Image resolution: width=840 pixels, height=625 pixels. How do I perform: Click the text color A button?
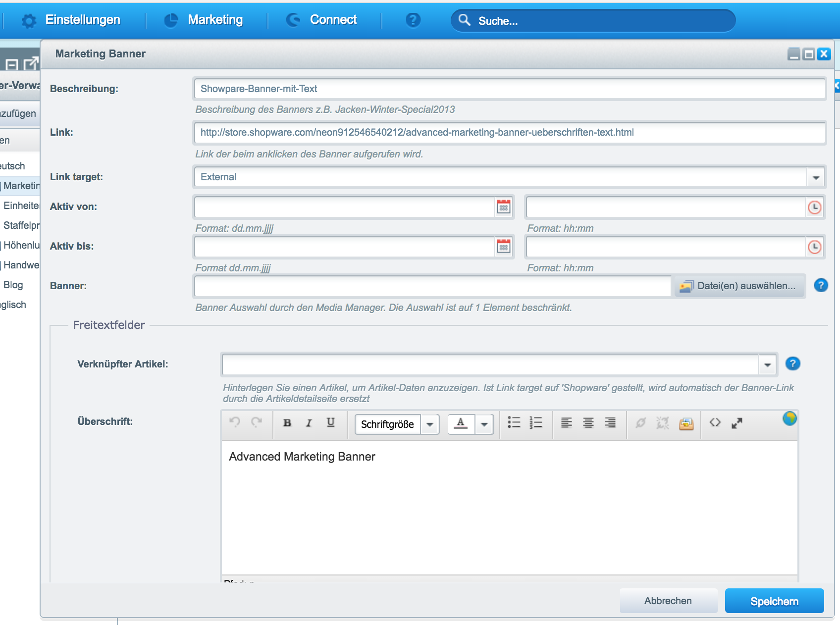coord(461,424)
